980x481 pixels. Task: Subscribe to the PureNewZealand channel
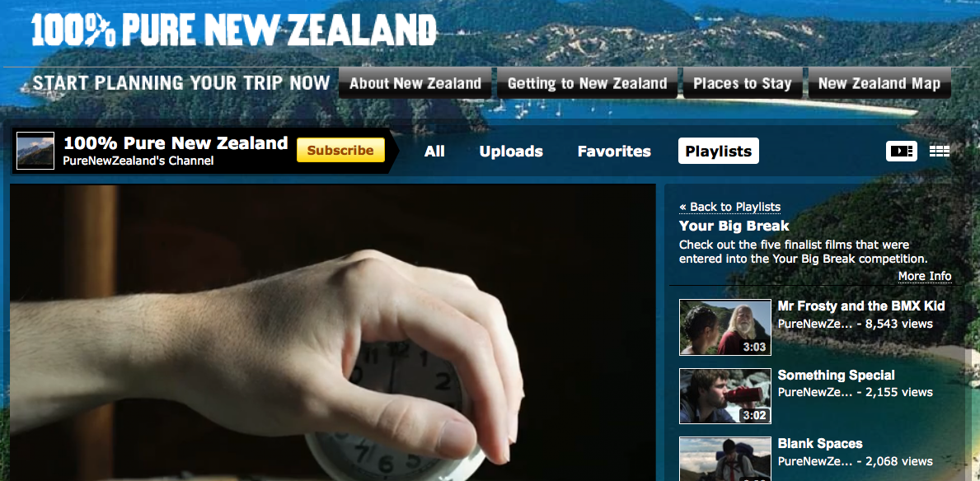point(340,151)
